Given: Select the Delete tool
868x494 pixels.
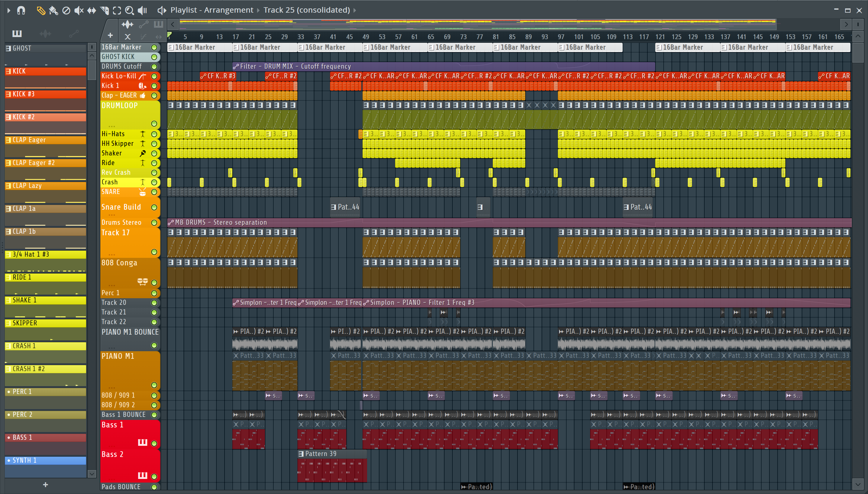Looking at the screenshot, I should pyautogui.click(x=66, y=11).
